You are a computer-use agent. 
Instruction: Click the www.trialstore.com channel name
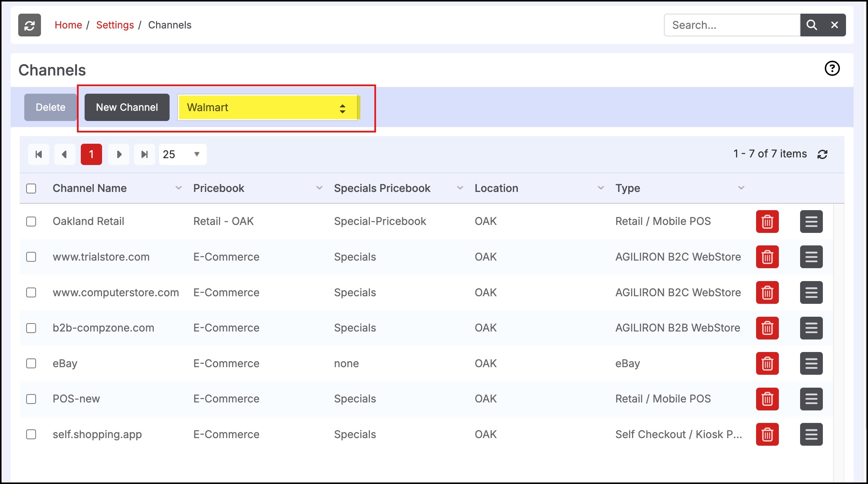[101, 257]
